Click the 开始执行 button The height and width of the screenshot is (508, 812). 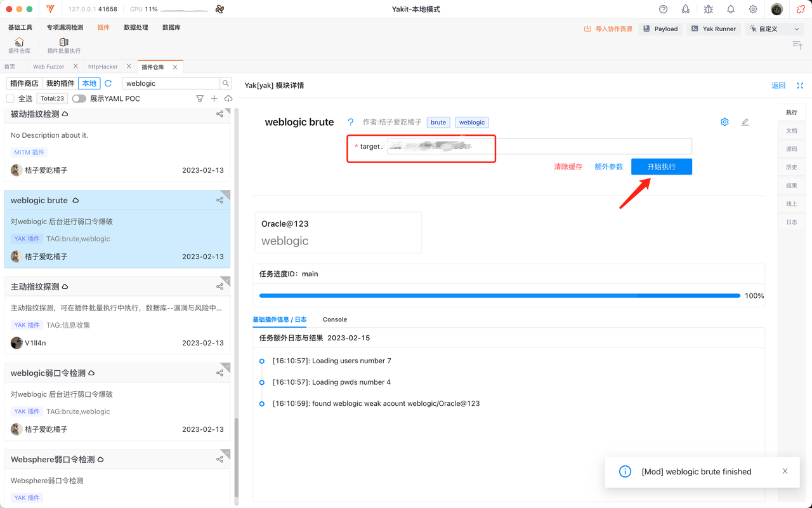click(662, 166)
